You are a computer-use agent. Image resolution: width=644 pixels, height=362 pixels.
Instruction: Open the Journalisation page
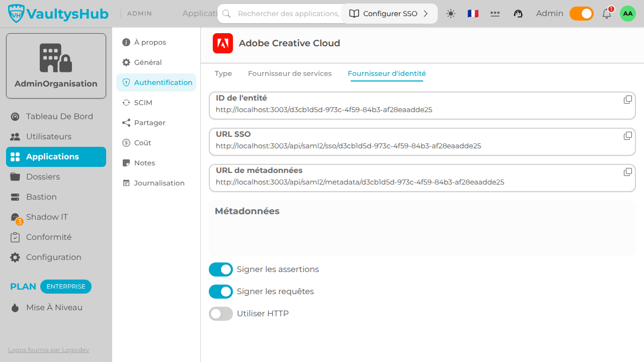click(156, 183)
